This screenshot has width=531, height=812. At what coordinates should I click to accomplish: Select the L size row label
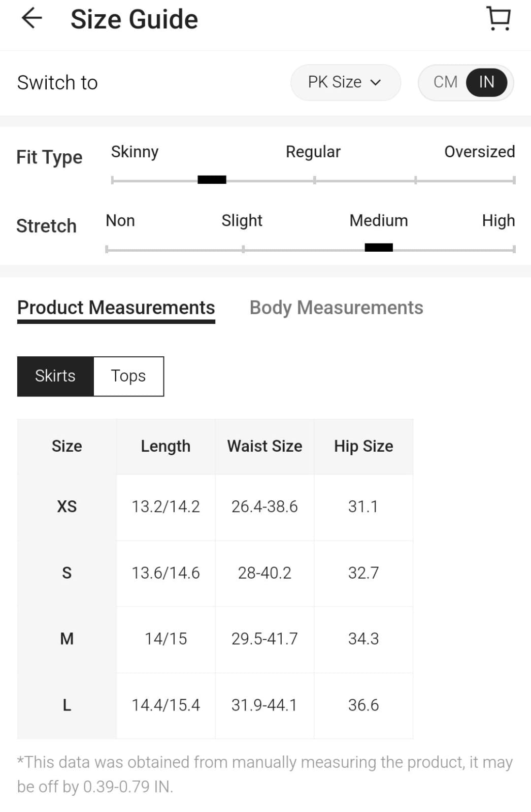[x=67, y=705]
